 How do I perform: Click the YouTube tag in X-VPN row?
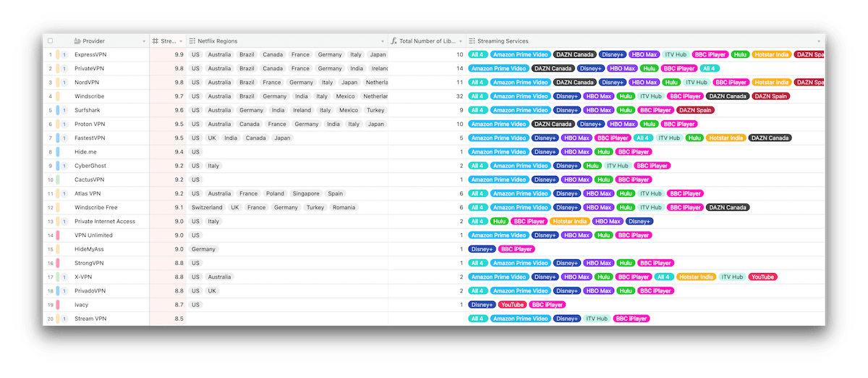(762, 277)
